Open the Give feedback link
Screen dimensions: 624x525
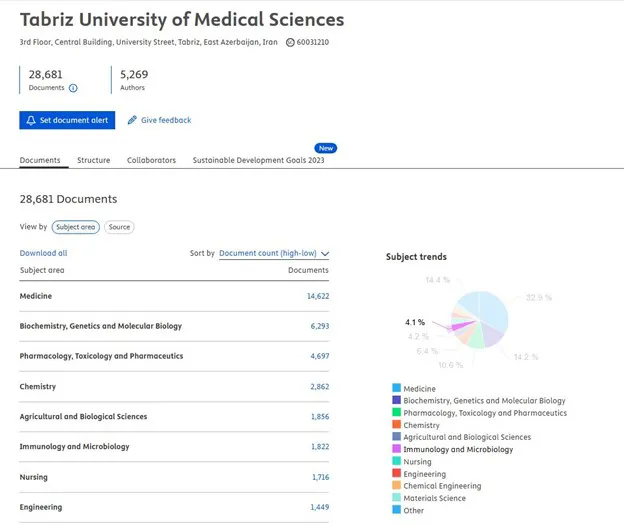pos(166,120)
